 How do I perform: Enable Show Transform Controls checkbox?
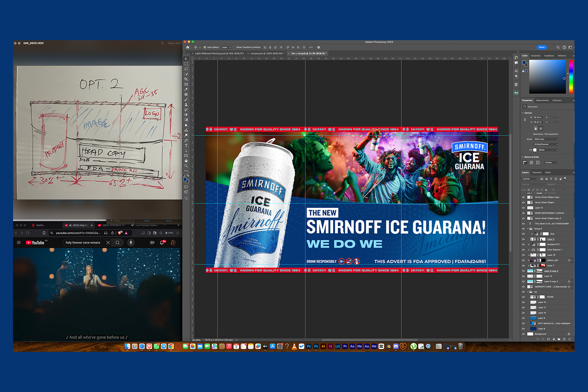(234, 47)
